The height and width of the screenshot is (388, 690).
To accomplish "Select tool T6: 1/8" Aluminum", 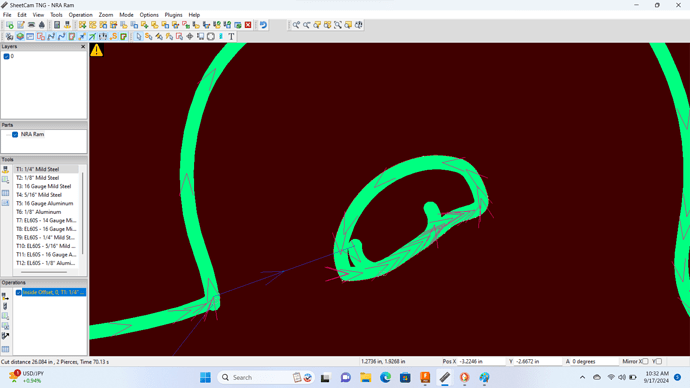I will click(46, 212).
